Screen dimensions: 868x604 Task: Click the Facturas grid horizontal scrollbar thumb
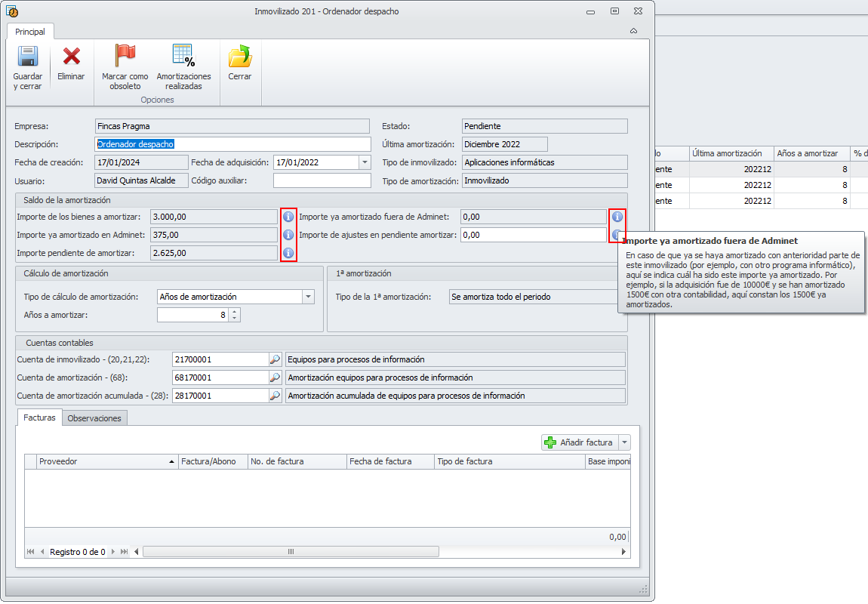click(x=291, y=552)
